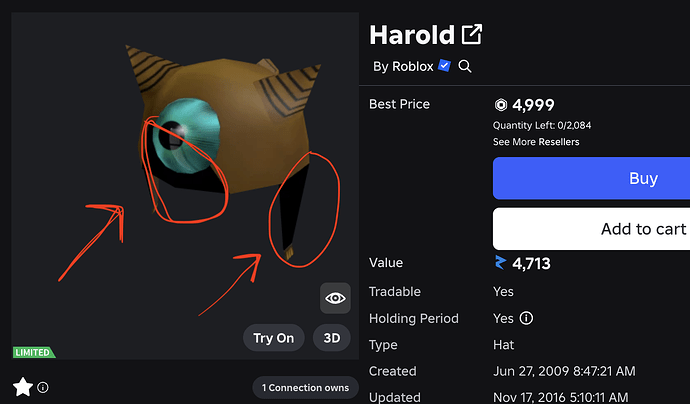Click the green LIMITED badge
This screenshot has height=404, width=690.
33,352
